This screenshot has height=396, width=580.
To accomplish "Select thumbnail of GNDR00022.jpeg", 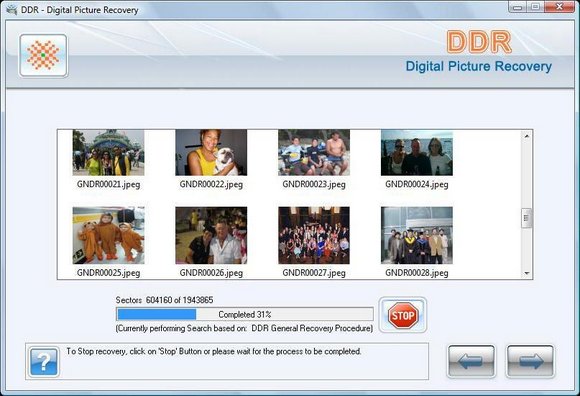I will [211, 152].
